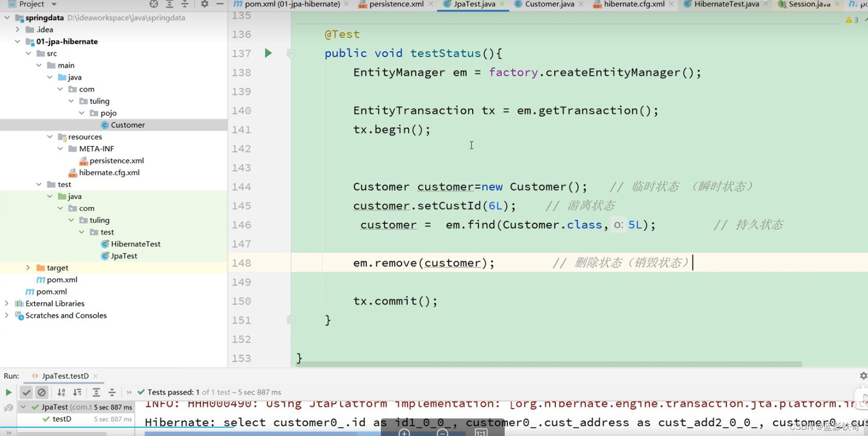Screen dimensions: 868x436
Task: Close the persistence.xml editor tab
Action: [x=431, y=4]
